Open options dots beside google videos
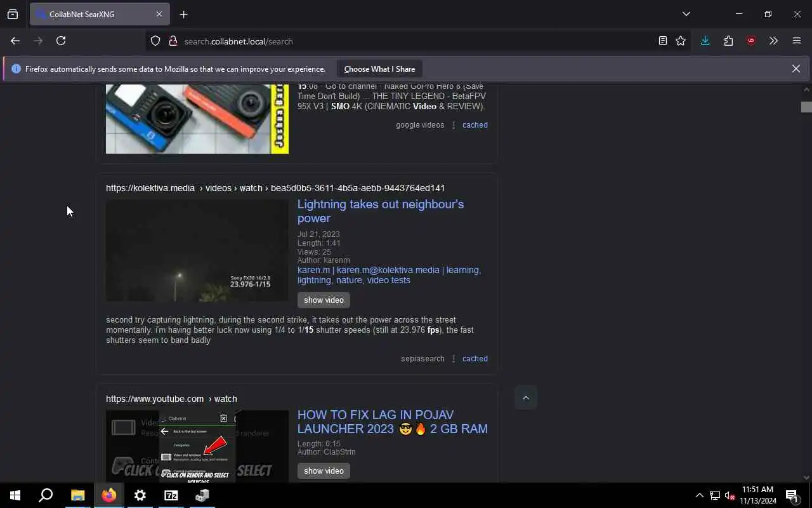Screen dimensions: 812x508 [x=454, y=125]
